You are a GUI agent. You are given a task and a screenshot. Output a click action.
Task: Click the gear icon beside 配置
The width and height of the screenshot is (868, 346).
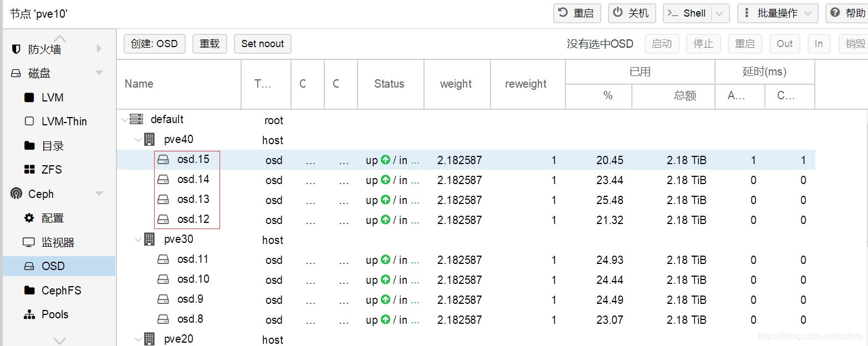click(x=29, y=218)
